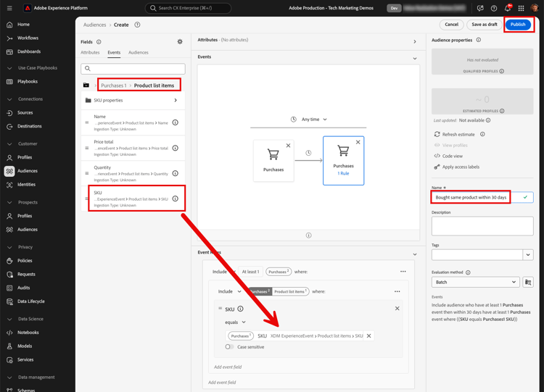The height and width of the screenshot is (392, 544).
Task: Open Workflows in the sidebar
Action: coord(28,38)
